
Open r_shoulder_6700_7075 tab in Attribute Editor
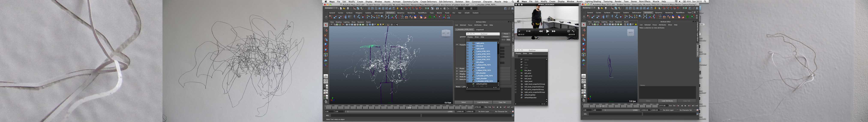click(464, 29)
